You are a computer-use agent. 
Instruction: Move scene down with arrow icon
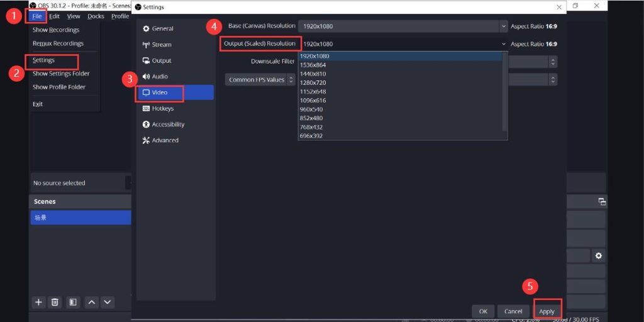[107, 303]
